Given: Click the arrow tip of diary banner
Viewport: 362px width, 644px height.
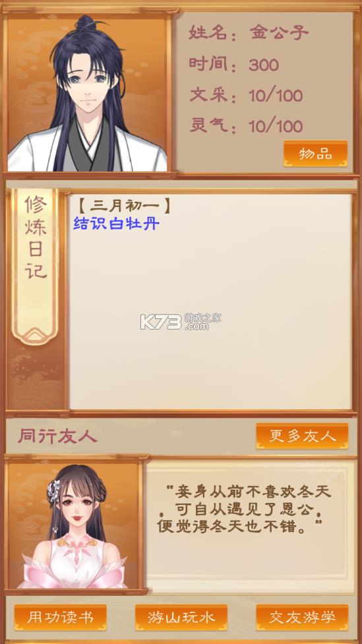Looking at the screenshot, I should [x=35, y=336].
